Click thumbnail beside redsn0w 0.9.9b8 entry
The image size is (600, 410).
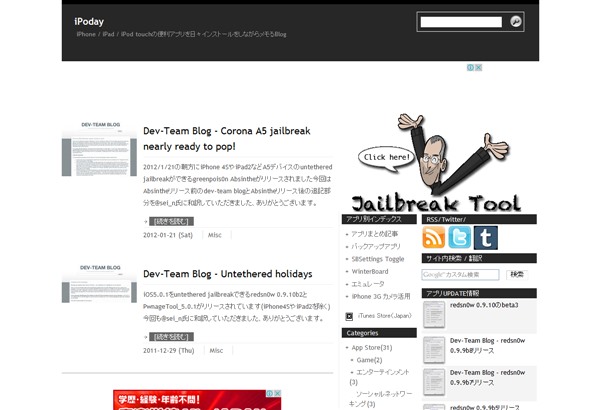[x=434, y=350]
